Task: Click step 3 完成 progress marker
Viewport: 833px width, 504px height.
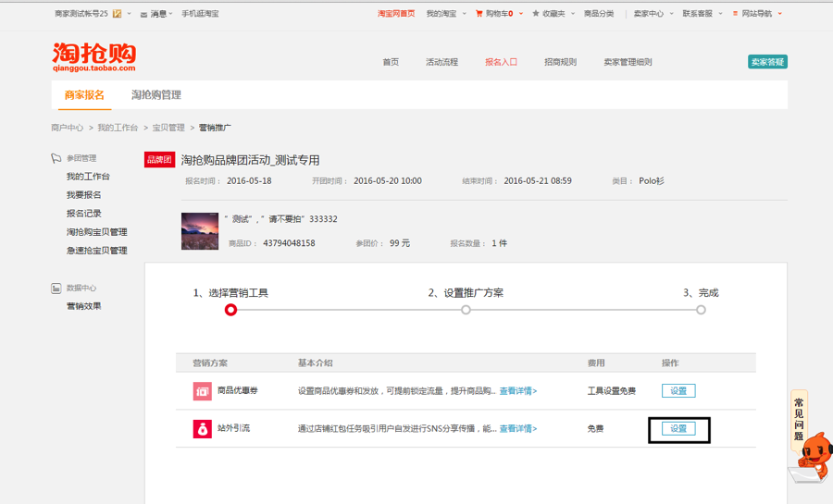Action: (702, 310)
